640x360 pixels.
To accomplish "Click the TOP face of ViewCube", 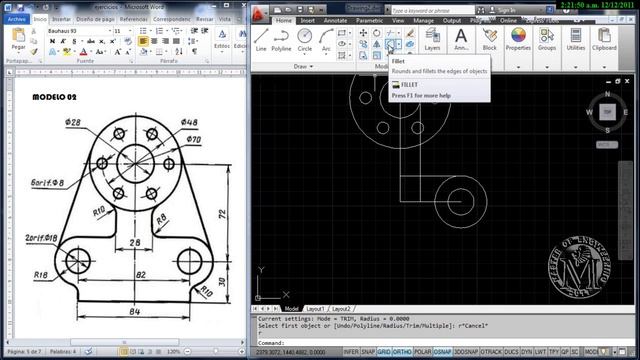I will (x=607, y=112).
